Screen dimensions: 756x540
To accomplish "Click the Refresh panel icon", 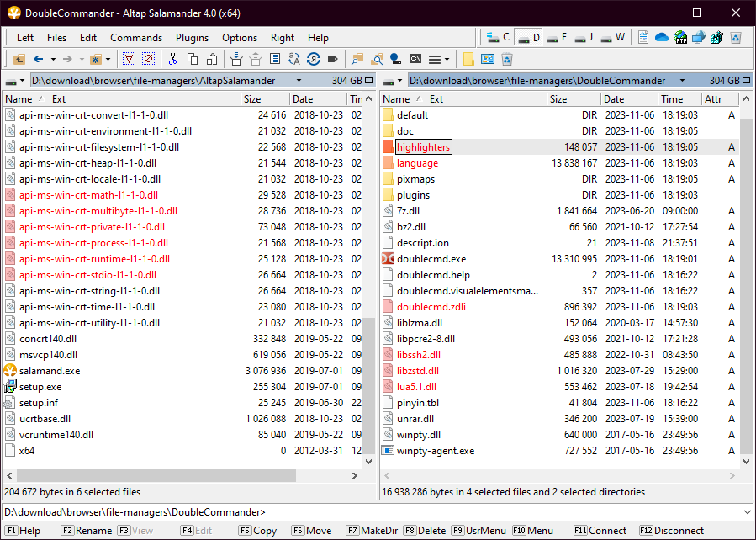I will 313,59.
